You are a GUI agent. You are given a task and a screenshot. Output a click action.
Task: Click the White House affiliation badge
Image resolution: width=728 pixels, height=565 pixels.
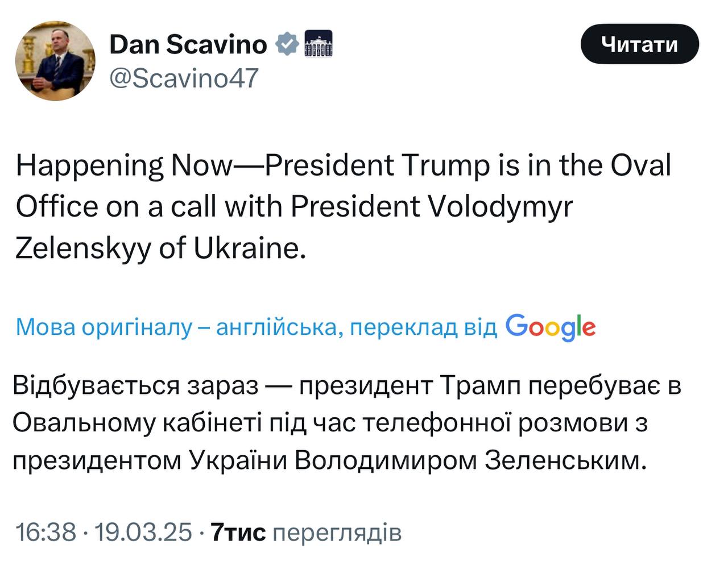pos(318,44)
